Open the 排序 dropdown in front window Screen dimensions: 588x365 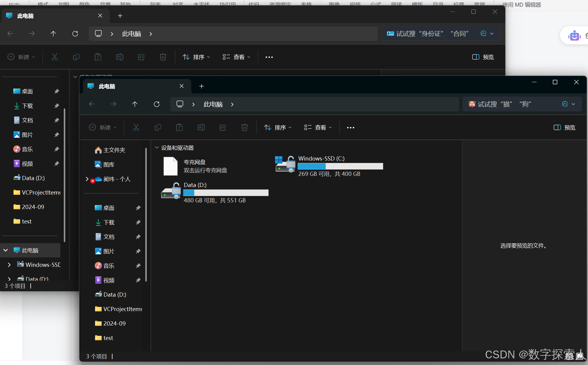(x=278, y=127)
